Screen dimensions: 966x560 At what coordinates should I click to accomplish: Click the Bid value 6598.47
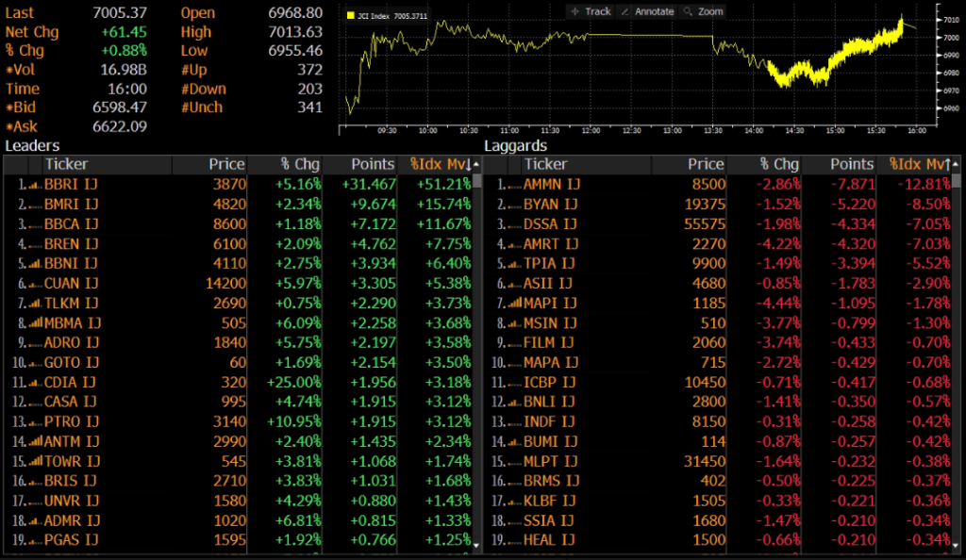click(x=120, y=107)
